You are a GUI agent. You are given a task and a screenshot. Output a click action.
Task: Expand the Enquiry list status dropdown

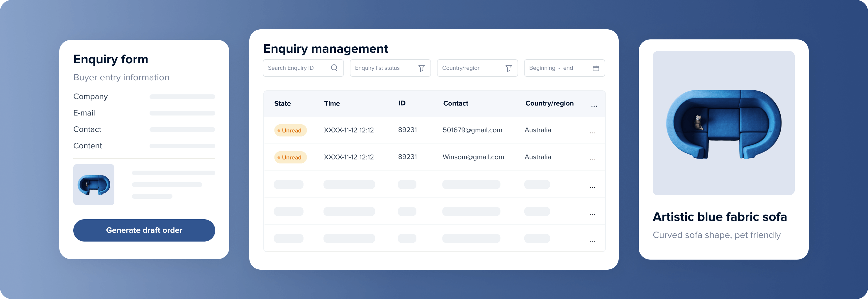click(390, 68)
